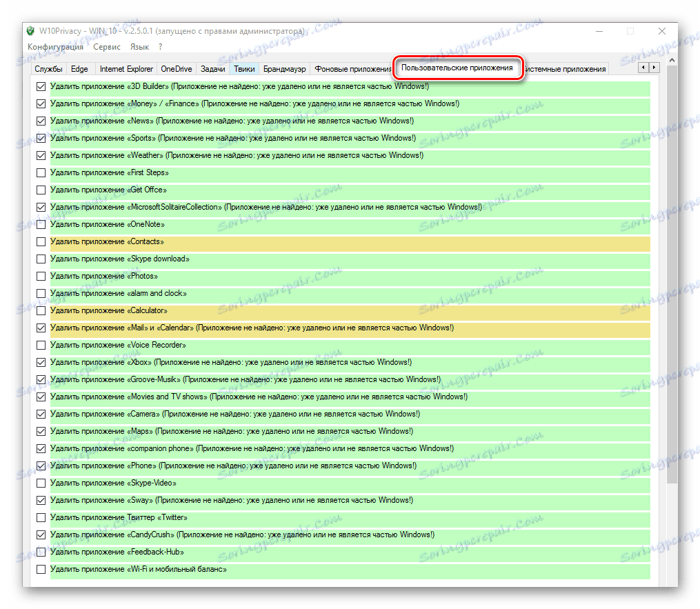Click text «Удалить приложение «Photos»»

pos(103,276)
